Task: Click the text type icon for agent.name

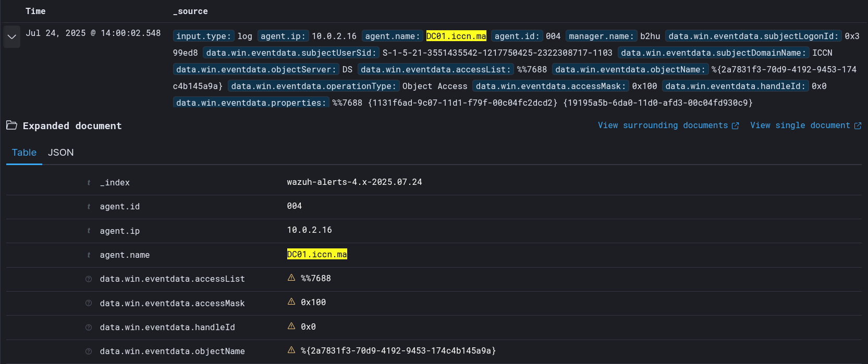Action: 89,255
